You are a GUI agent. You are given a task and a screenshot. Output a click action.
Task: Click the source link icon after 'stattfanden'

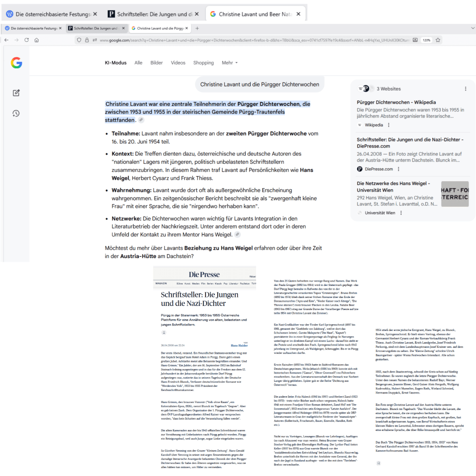141,120
